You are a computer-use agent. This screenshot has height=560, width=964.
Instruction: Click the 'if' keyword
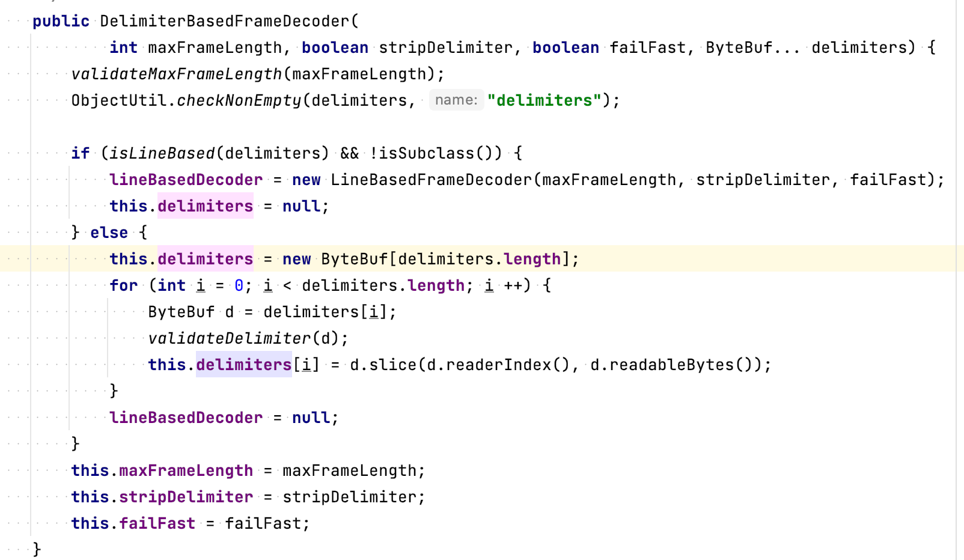click(80, 153)
